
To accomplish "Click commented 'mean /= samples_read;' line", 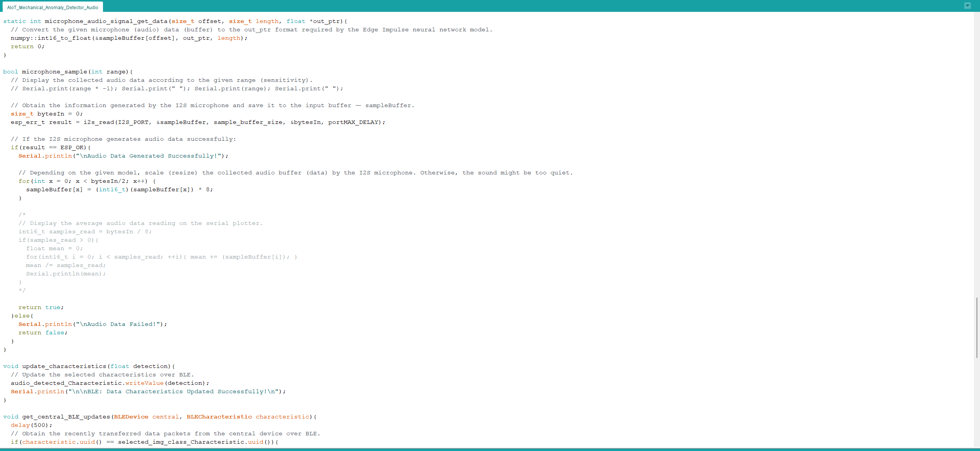I will (66, 265).
